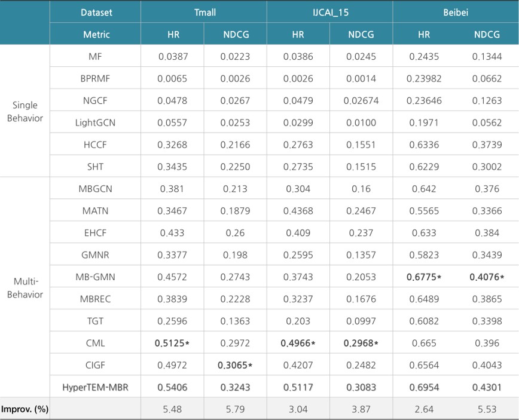Select the 0.3065* CIGF NDCG value

237,365
